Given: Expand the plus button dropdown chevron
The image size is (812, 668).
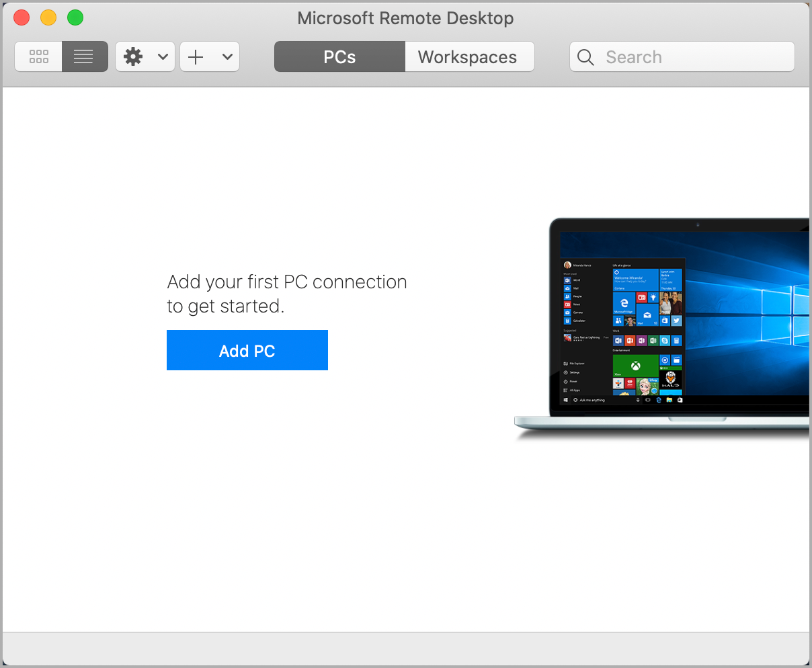Looking at the screenshot, I should [227, 57].
